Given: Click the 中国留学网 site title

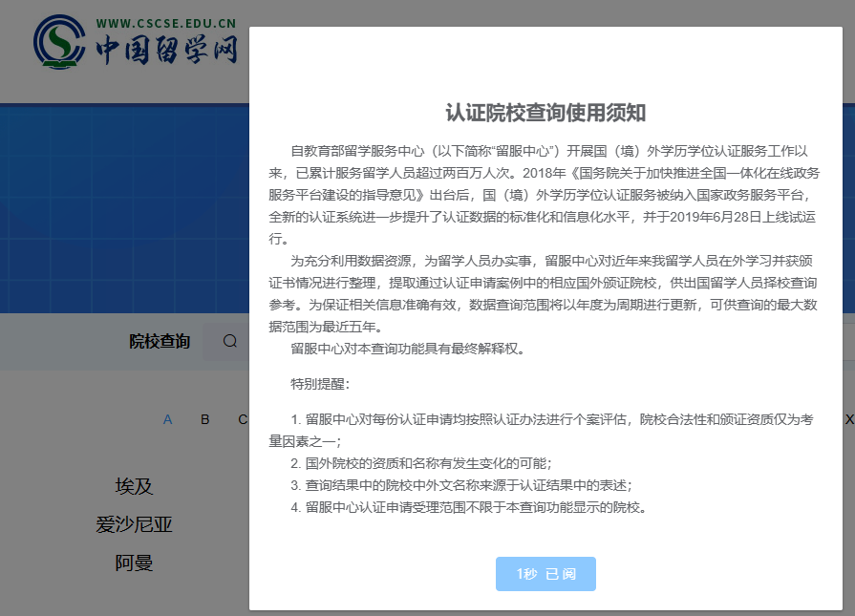Looking at the screenshot, I should tap(166, 50).
